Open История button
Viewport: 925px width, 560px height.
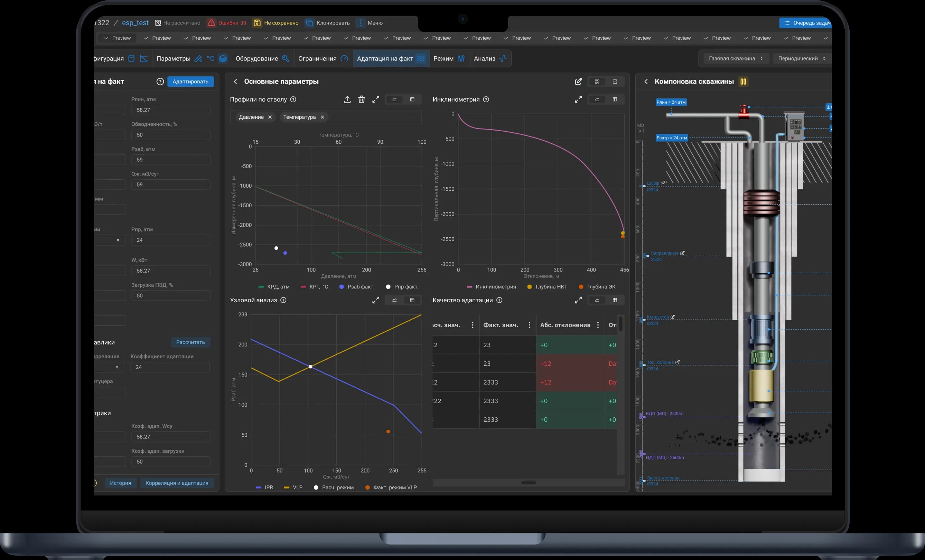click(121, 483)
